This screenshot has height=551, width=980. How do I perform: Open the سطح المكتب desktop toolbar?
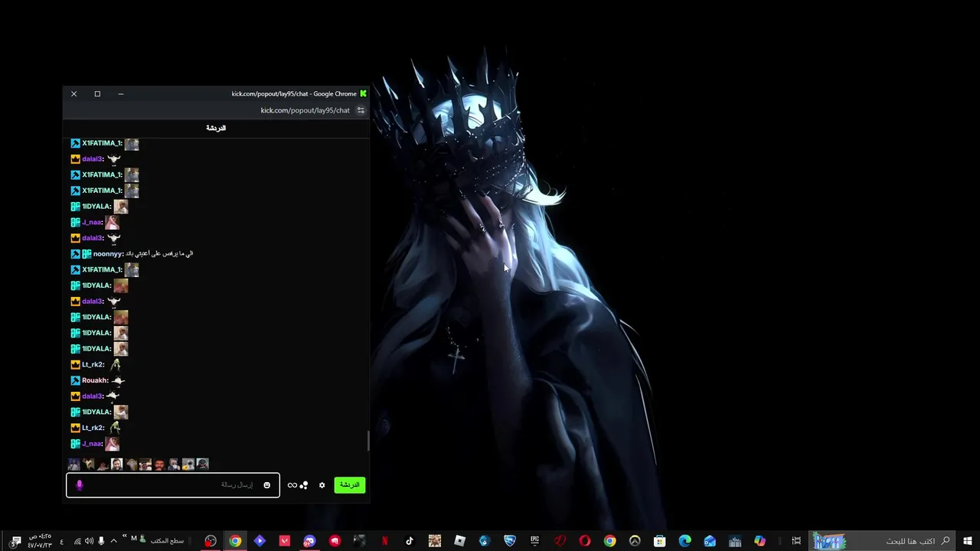tap(167, 541)
